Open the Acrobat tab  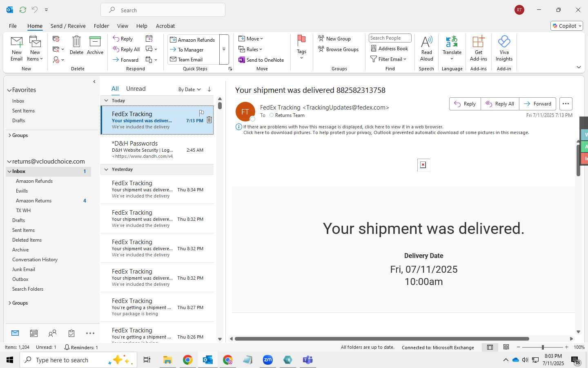click(x=165, y=26)
